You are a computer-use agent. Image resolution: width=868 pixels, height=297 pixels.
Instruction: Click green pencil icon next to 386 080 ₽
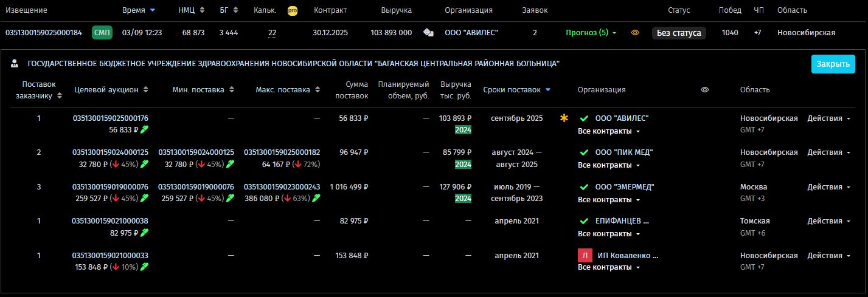(x=316, y=198)
